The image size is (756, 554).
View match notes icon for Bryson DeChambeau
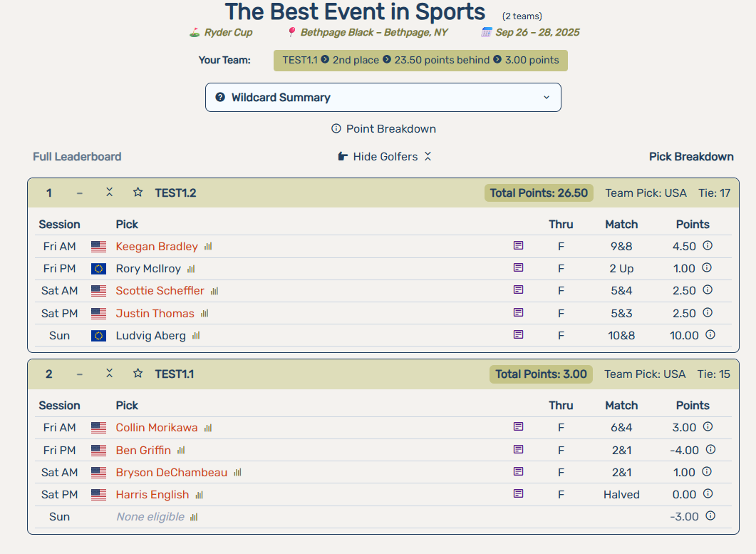tap(518, 471)
